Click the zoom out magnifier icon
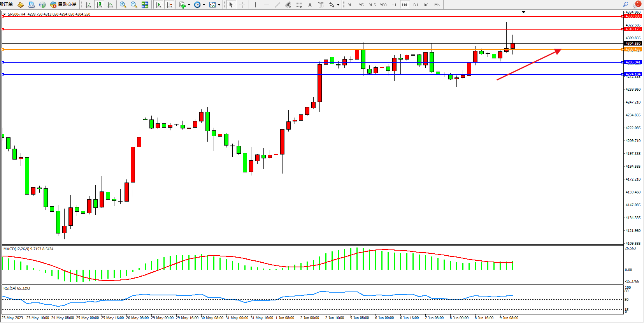This screenshot has height=323, width=644. click(134, 5)
